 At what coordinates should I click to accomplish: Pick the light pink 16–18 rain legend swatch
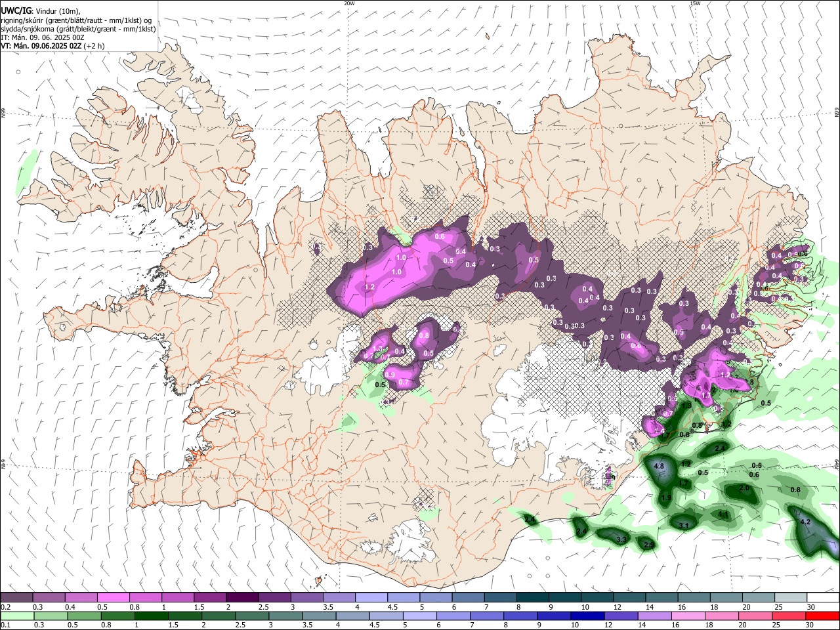click(x=688, y=616)
